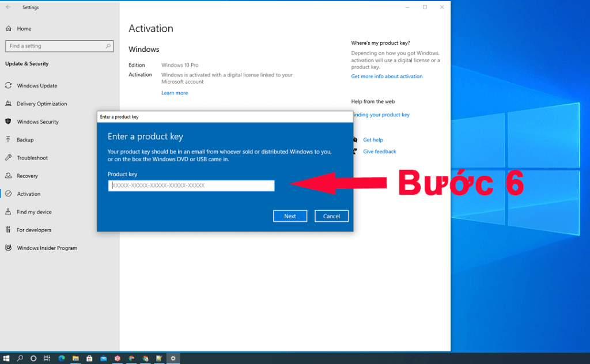
Task: Cancel the product key dialog
Action: point(331,215)
